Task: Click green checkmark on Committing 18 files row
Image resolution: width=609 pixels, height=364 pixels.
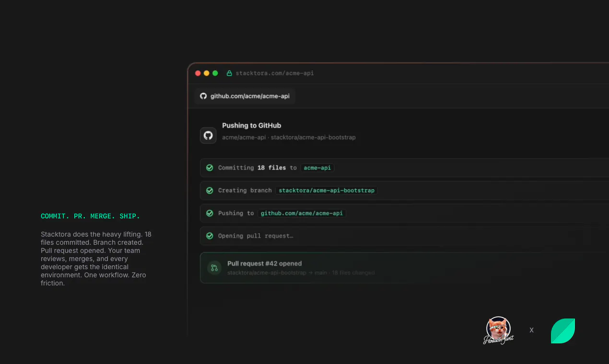Action: click(210, 168)
